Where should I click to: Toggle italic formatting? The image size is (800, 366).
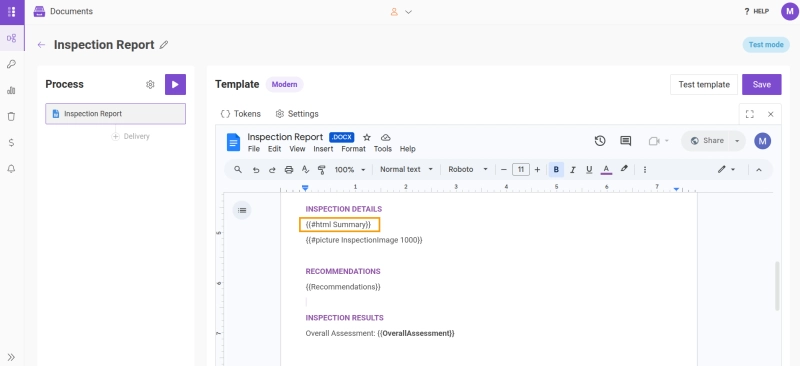572,169
